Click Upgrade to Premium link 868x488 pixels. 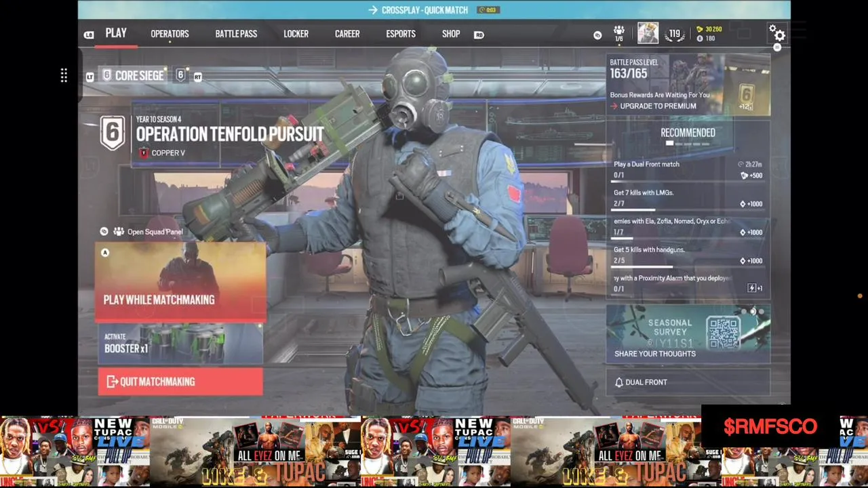pos(653,106)
